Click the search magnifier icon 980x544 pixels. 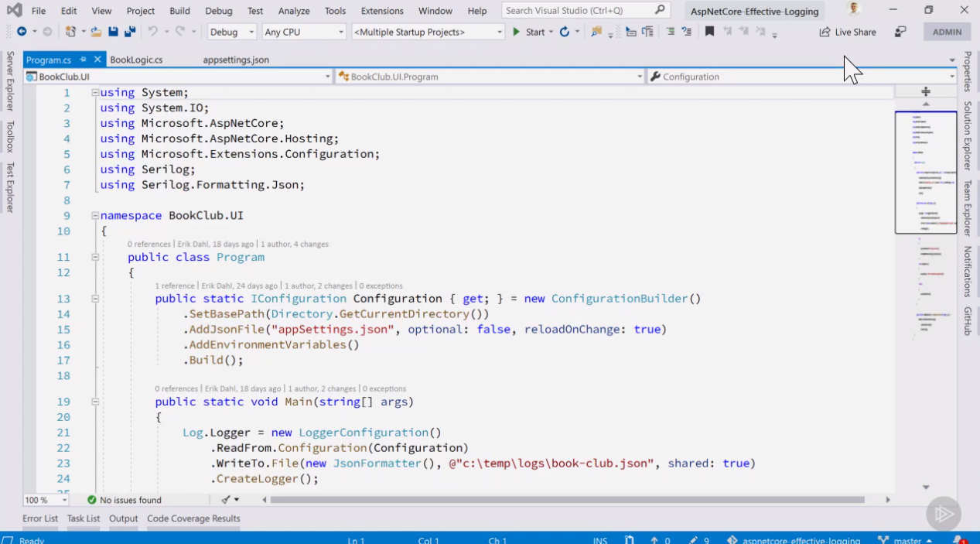pos(660,10)
